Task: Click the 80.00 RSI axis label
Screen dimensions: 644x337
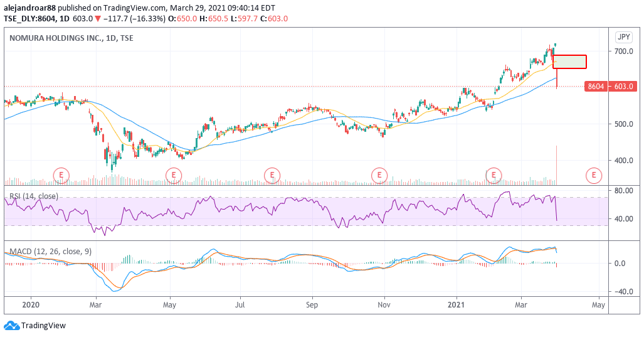Action: [623, 191]
